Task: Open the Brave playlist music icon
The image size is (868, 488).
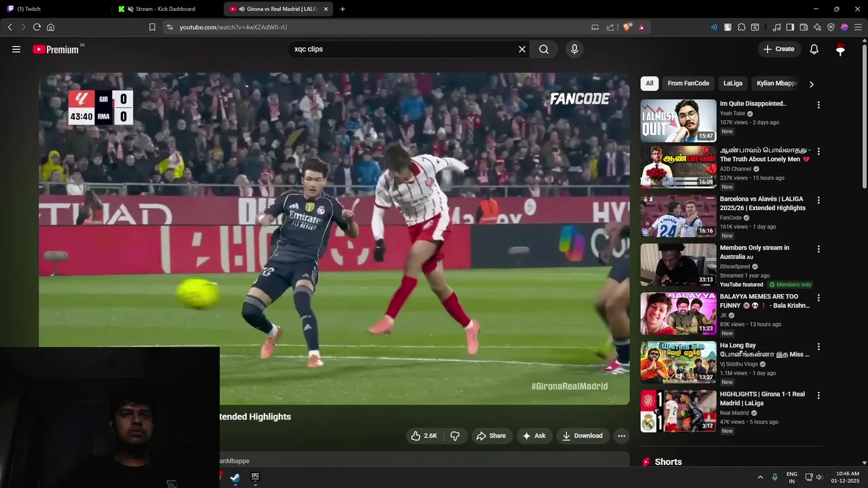Action: [x=777, y=27]
